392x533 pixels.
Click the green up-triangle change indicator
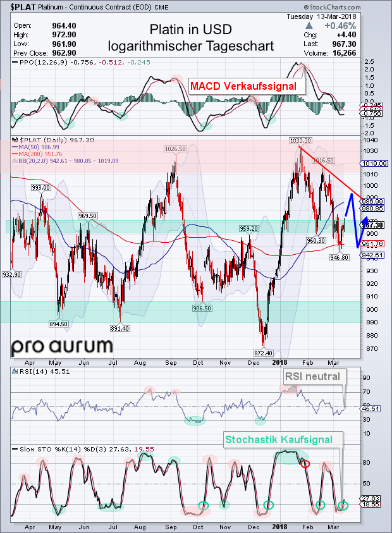click(308, 26)
